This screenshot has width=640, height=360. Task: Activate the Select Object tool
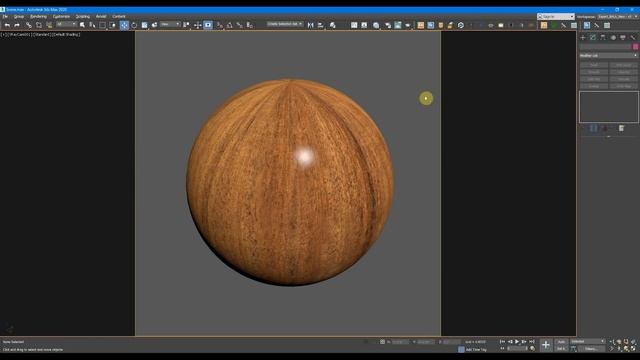pos(82,25)
